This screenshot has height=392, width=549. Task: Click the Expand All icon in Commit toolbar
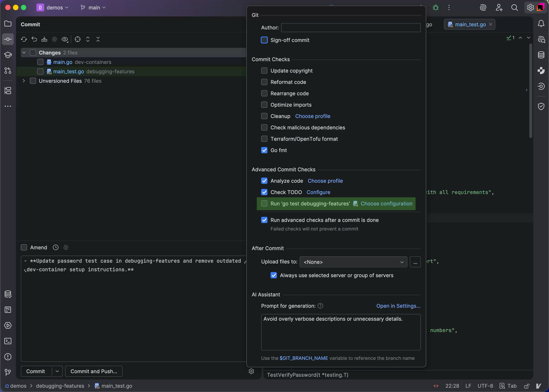point(88,39)
